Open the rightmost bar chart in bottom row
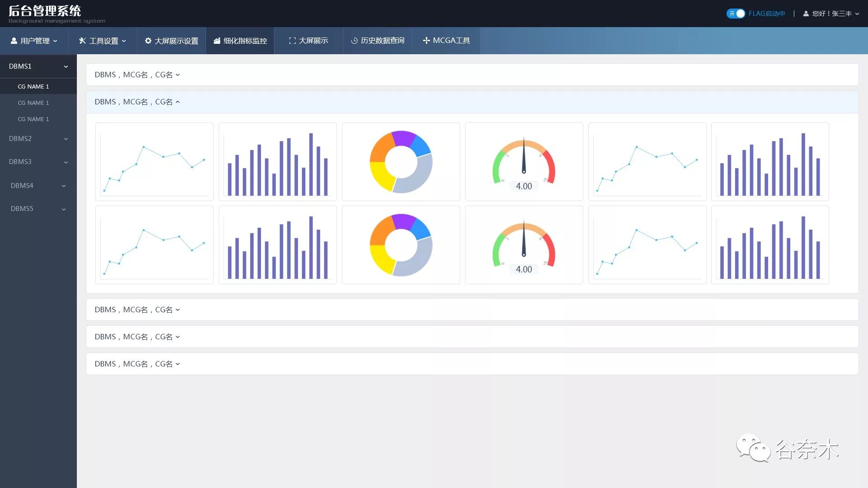Viewport: 868px width, 488px height. pos(770,245)
